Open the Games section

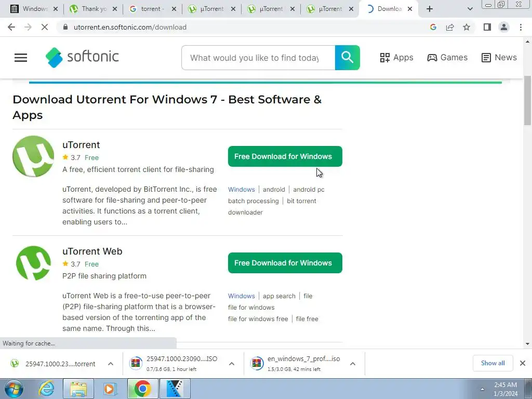[447, 57]
